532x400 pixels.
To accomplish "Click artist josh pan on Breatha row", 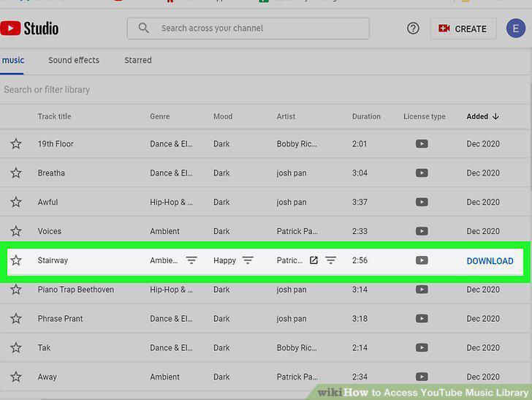I will (x=292, y=173).
